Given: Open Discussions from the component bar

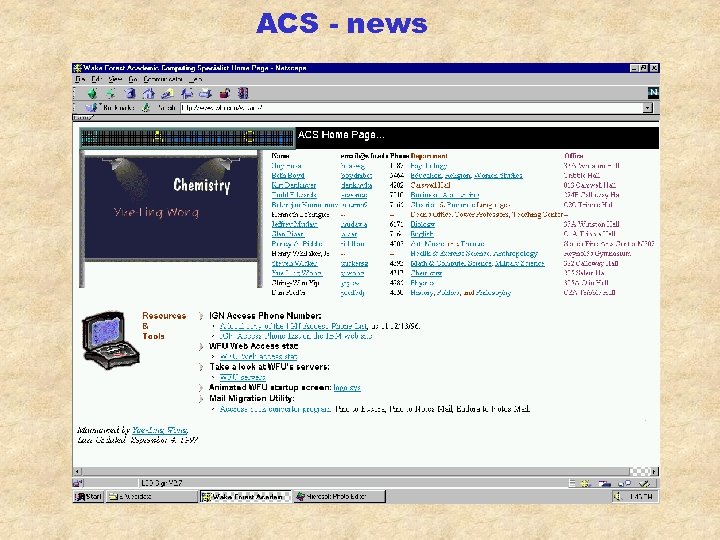Looking at the screenshot, I should [624, 483].
